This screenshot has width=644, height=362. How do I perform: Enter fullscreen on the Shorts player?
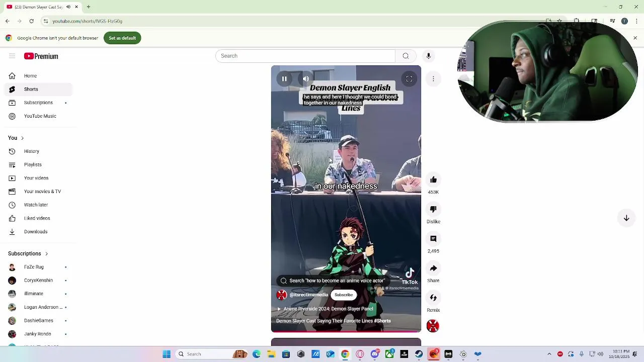[409, 79]
